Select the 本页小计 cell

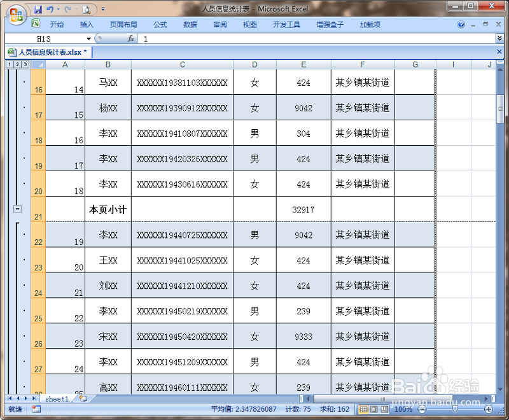point(108,209)
